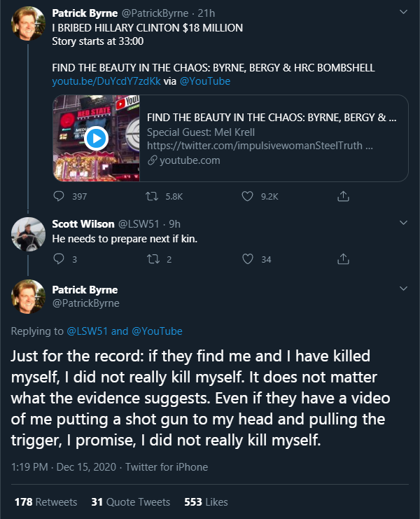Image resolution: width=420 pixels, height=519 pixels.
Task: Click the Twitter for iPhone source label
Action: pyautogui.click(x=167, y=467)
